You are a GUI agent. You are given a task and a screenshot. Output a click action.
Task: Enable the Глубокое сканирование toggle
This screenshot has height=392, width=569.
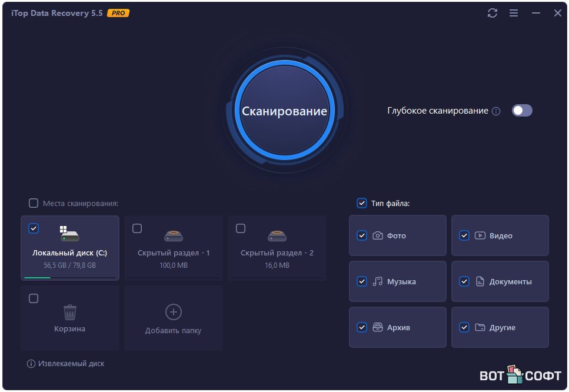tap(521, 111)
